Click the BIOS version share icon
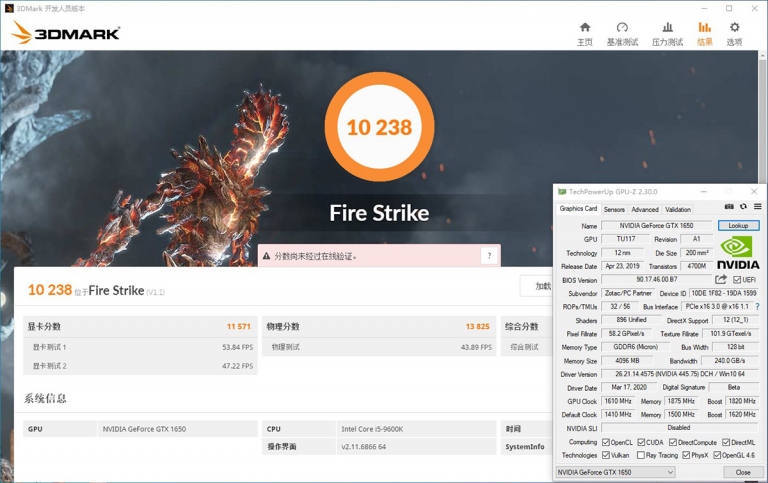768x483 pixels. click(x=720, y=279)
